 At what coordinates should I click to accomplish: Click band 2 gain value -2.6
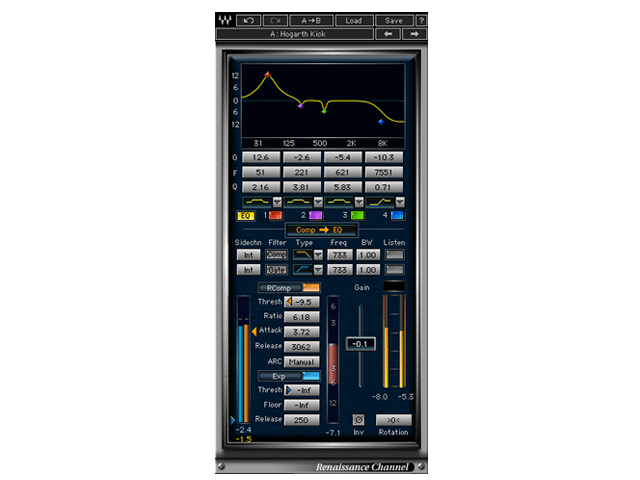302,157
